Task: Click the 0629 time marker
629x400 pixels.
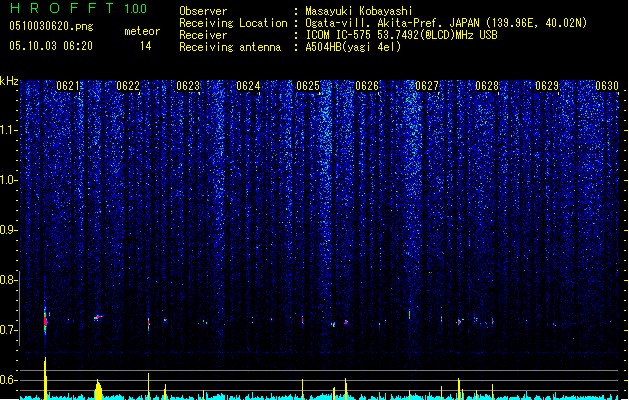Action: pyautogui.click(x=547, y=86)
